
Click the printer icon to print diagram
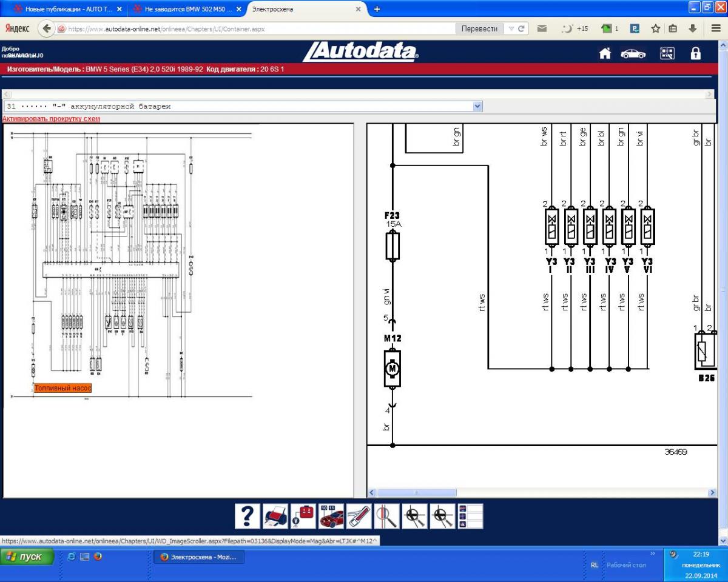(275, 516)
